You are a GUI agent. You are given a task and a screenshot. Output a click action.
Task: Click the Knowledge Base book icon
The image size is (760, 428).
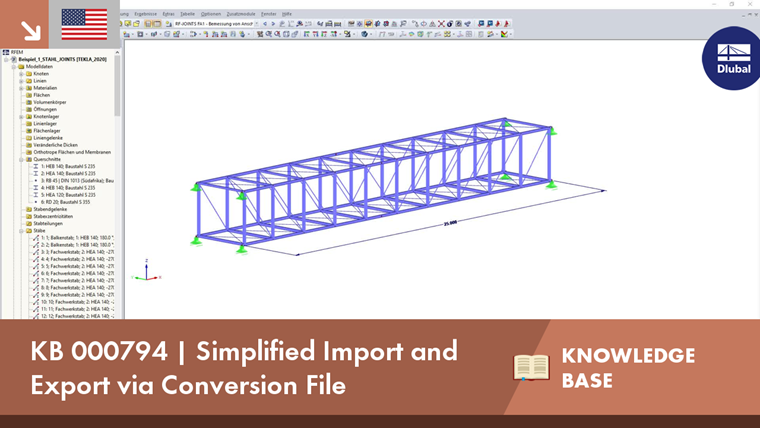point(531,367)
